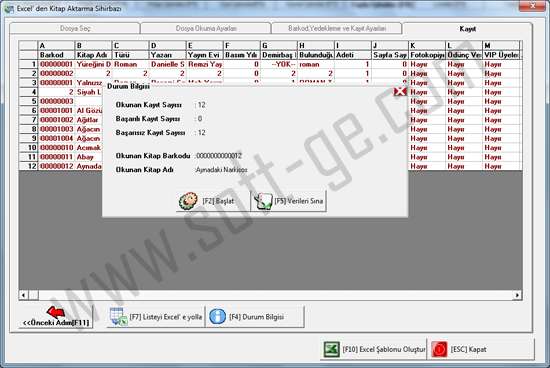Click row 1 barcode cell 00000001
The width and height of the screenshot is (550, 368).
click(56, 64)
